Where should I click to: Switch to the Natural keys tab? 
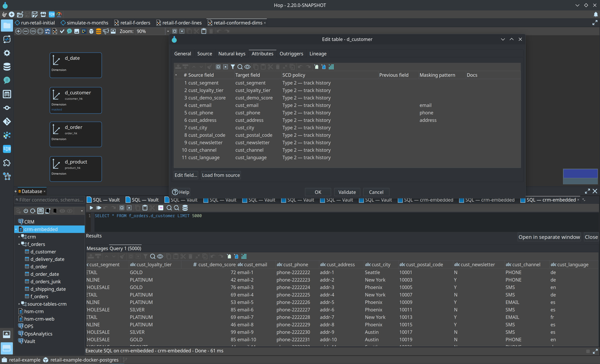tap(232, 54)
